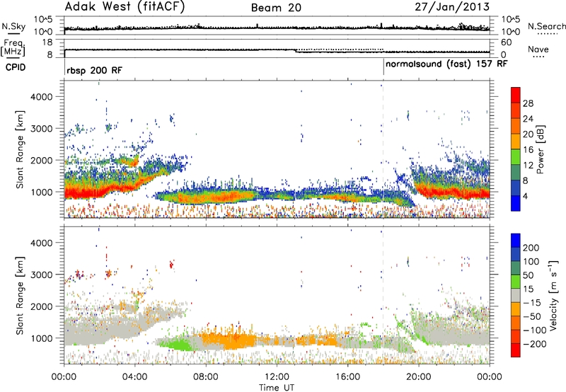This screenshot has width=566, height=392.
Task: Select the 'N.Sky' legend label
Action: [13, 26]
